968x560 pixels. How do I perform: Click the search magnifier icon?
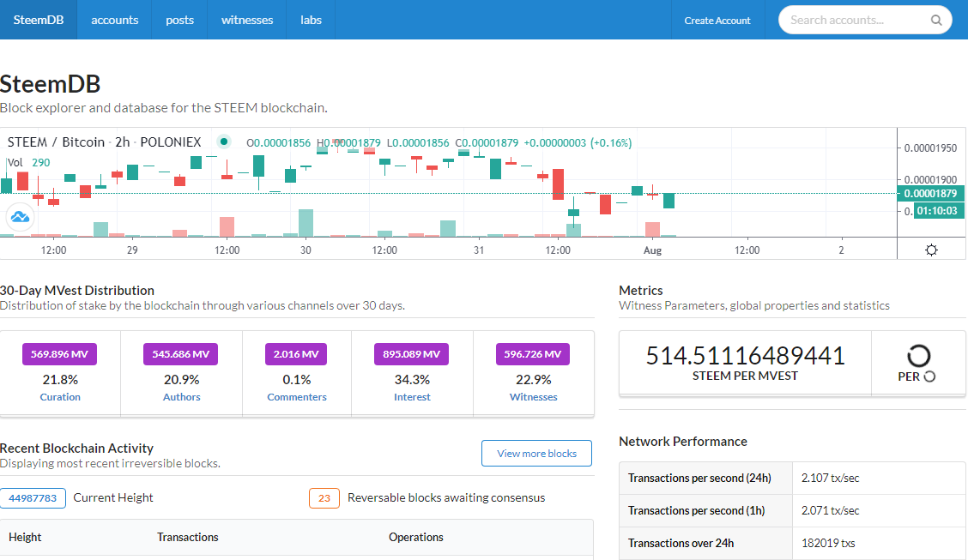(936, 20)
